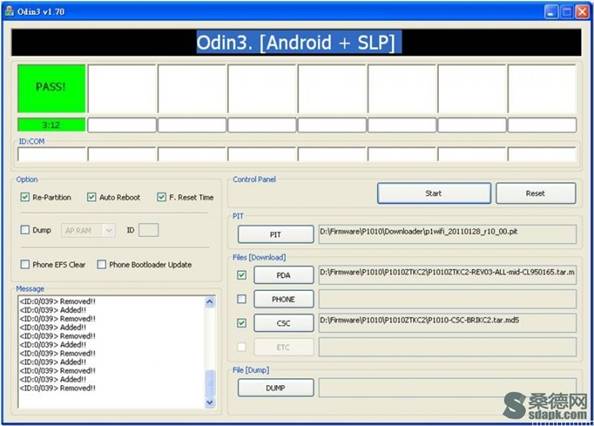The image size is (594, 426).
Task: Click the green PASS! status box
Action: pos(52,88)
